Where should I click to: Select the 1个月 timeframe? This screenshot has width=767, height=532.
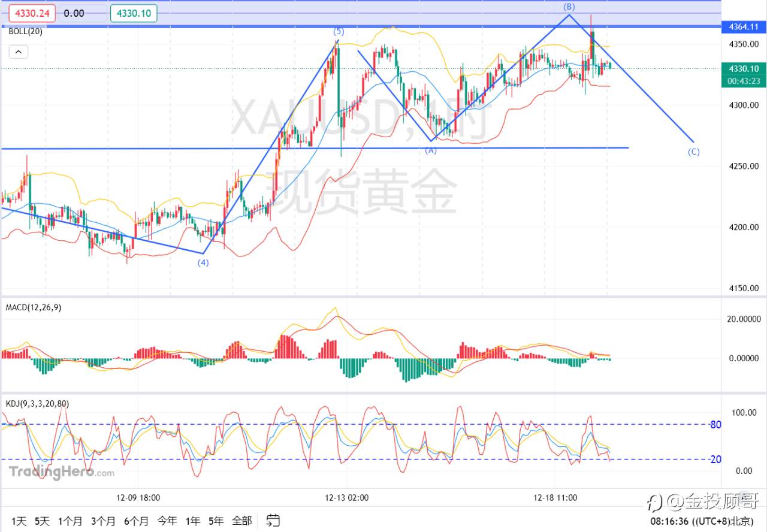click(x=70, y=521)
